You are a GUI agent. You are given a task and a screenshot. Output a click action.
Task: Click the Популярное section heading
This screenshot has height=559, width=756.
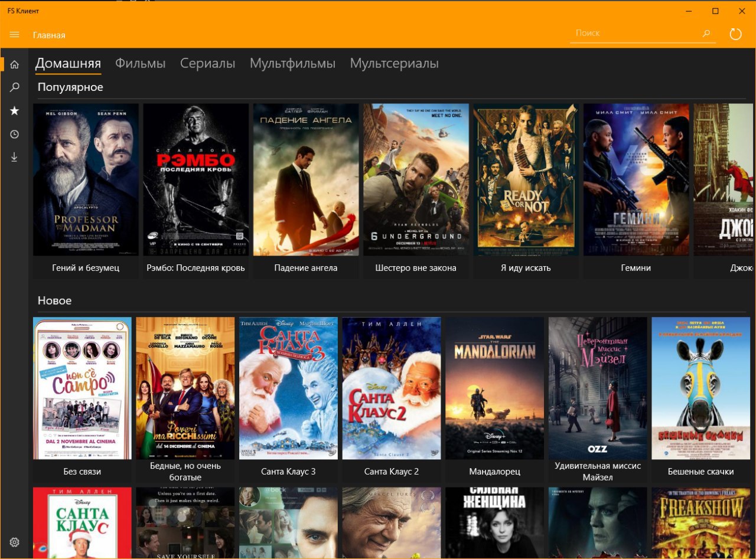point(70,87)
